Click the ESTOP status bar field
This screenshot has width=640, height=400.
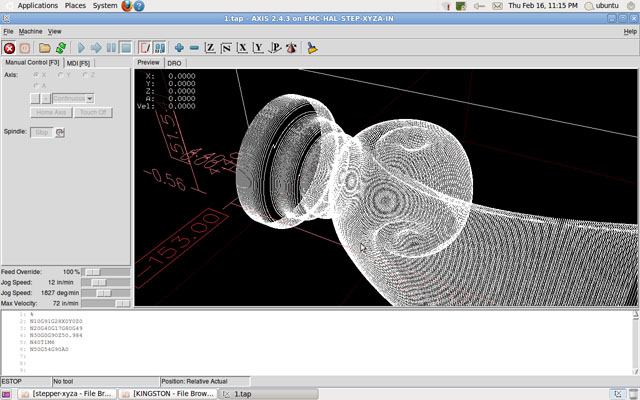(26, 382)
